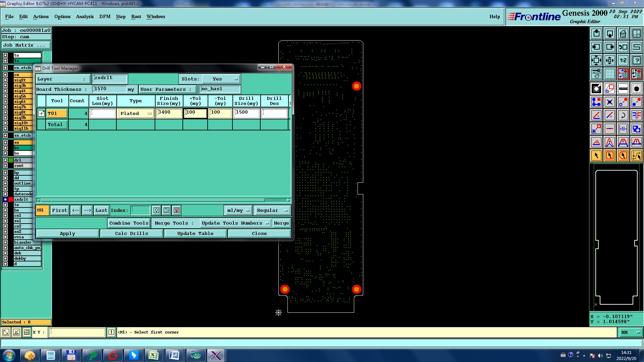Click the home view icon

coord(623,34)
